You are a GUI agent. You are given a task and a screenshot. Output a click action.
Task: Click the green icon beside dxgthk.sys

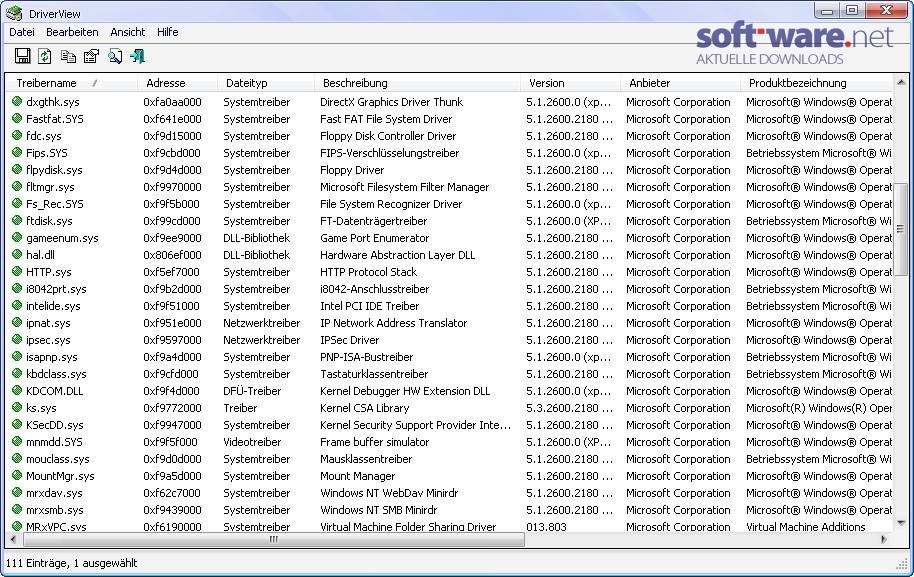[x=17, y=101]
